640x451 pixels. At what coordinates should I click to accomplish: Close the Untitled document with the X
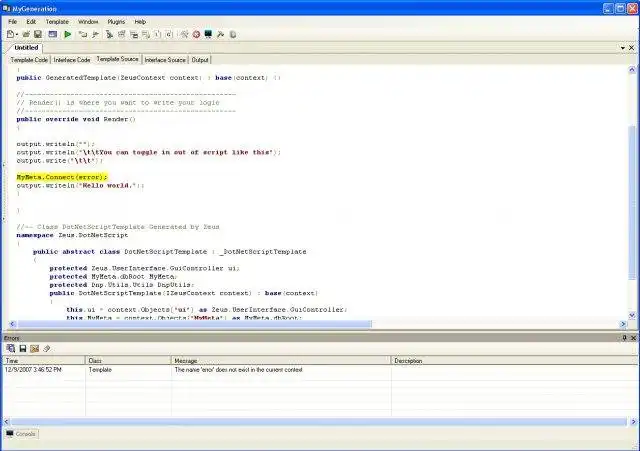tap(631, 48)
